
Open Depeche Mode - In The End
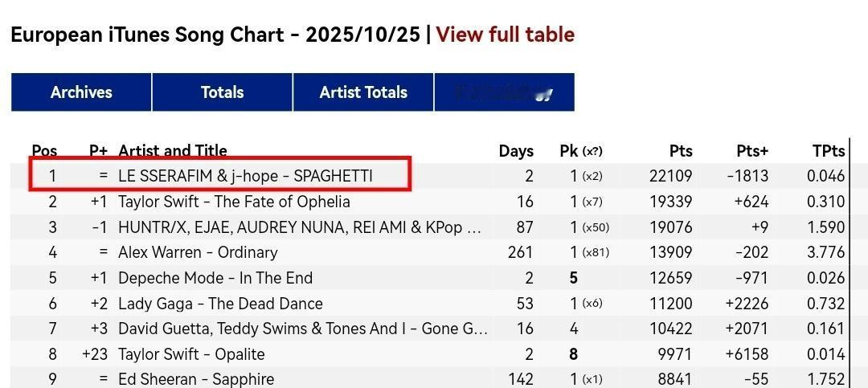click(x=215, y=278)
